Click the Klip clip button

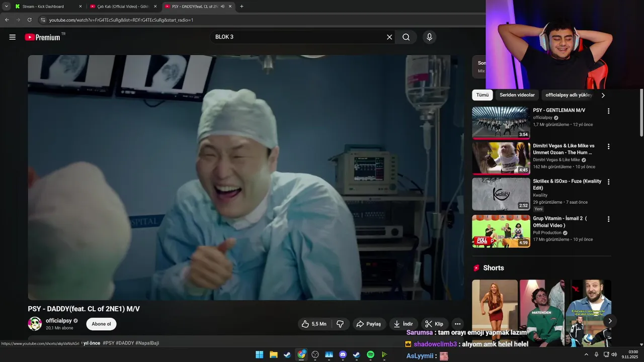434,324
